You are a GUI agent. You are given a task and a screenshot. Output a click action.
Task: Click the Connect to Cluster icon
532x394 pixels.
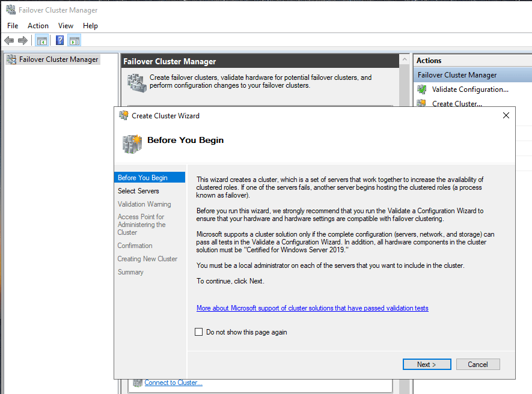point(138,383)
